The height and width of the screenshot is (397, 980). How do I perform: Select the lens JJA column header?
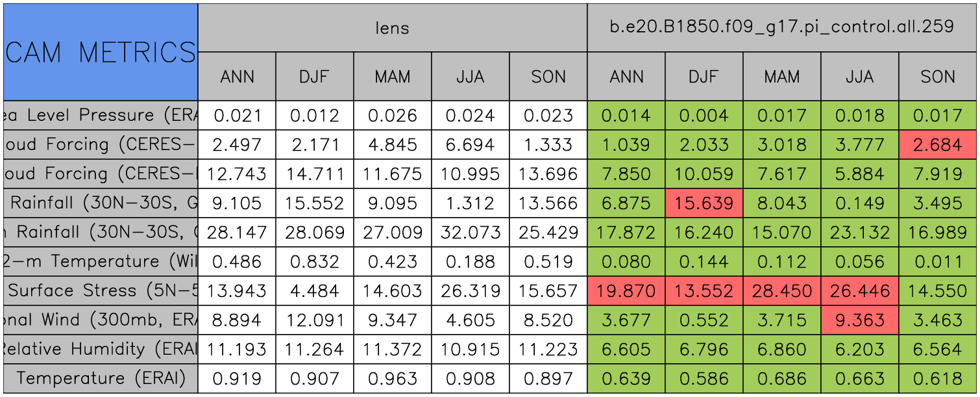point(470,77)
